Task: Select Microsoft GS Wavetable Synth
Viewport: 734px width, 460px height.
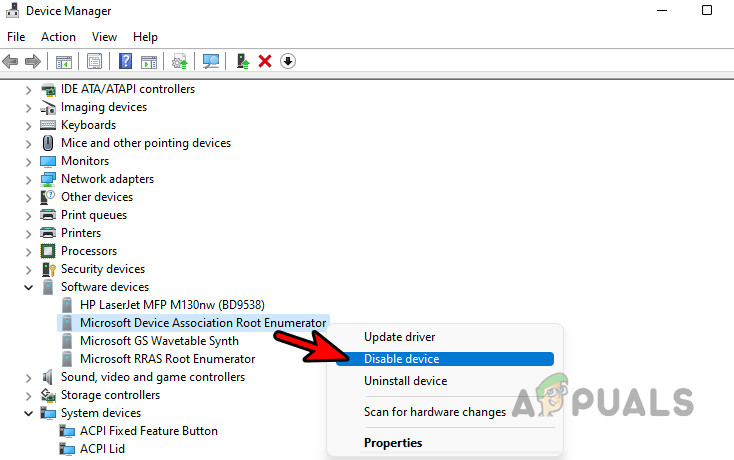Action: pos(159,341)
